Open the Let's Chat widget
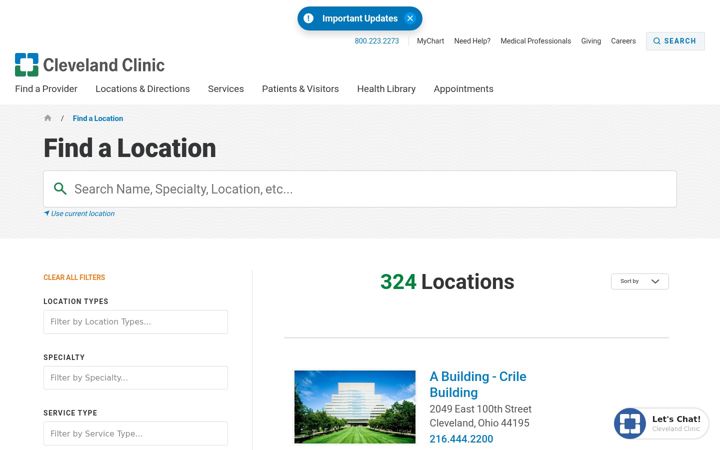The height and width of the screenshot is (450, 720). pos(661,423)
